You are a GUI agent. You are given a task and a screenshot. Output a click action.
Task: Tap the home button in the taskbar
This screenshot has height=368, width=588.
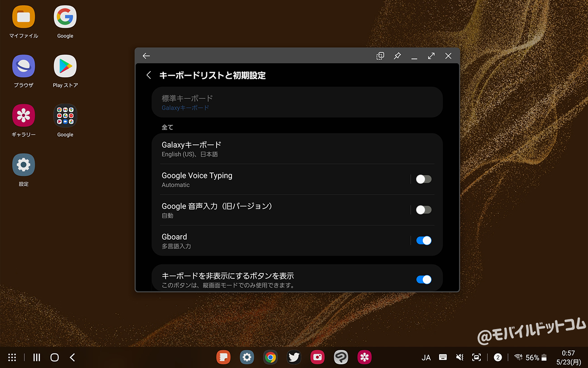55,357
